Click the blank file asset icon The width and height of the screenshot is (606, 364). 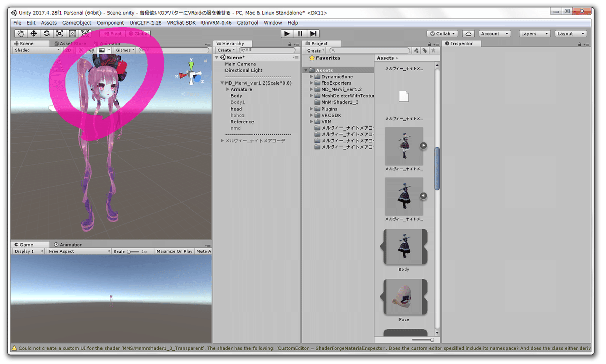tap(403, 96)
